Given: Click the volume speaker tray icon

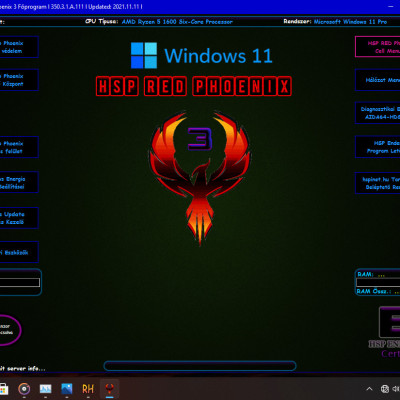Looking at the screenshot, I should (x=396, y=389).
